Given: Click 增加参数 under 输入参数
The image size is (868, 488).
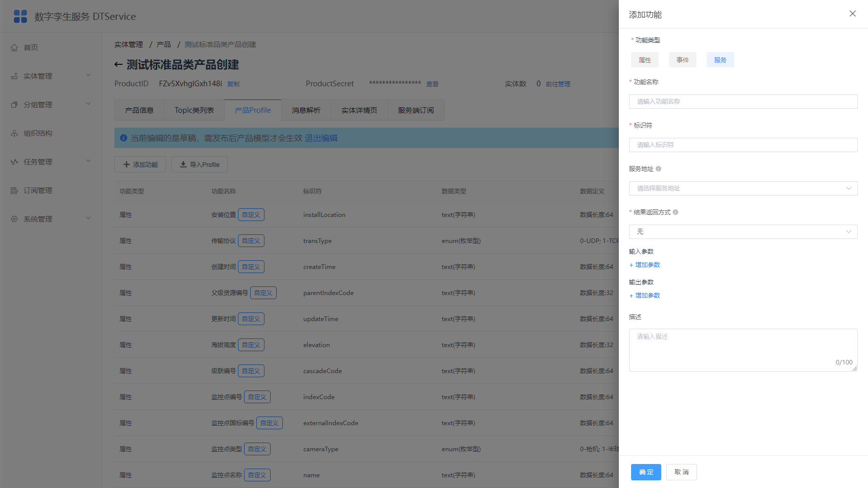Looking at the screenshot, I should tap(645, 265).
